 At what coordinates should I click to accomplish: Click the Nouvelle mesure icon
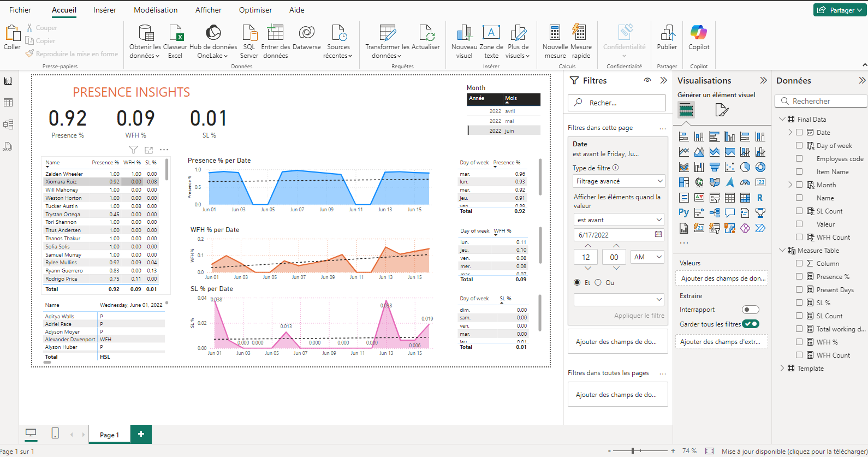click(x=555, y=34)
